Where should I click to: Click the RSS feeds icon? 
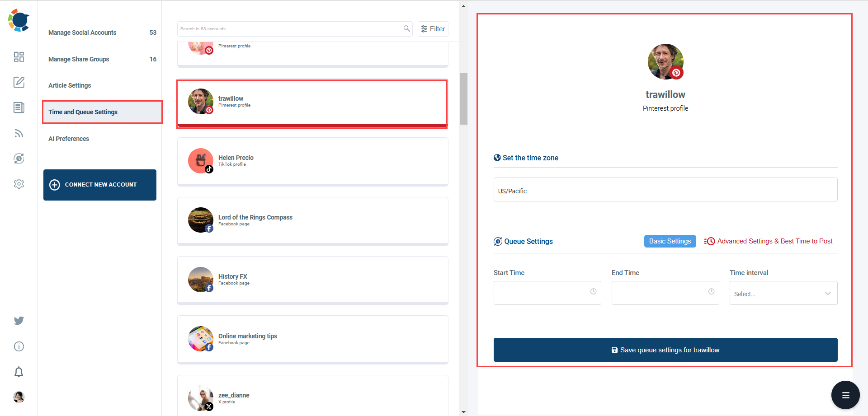[19, 133]
